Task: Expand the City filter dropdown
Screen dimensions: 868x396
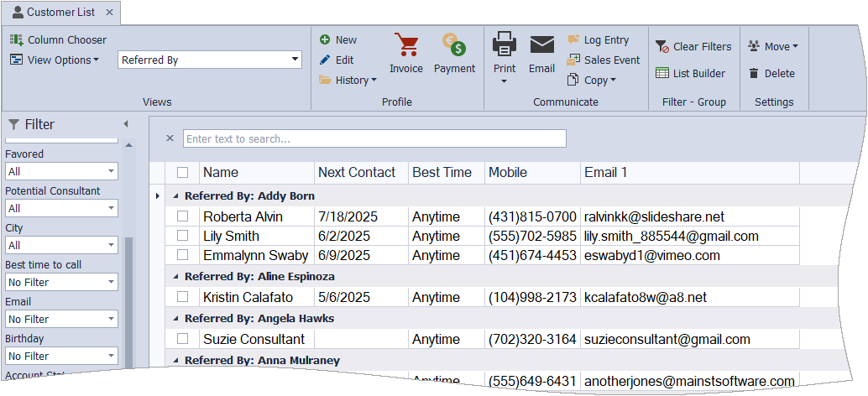Action: 112,245
